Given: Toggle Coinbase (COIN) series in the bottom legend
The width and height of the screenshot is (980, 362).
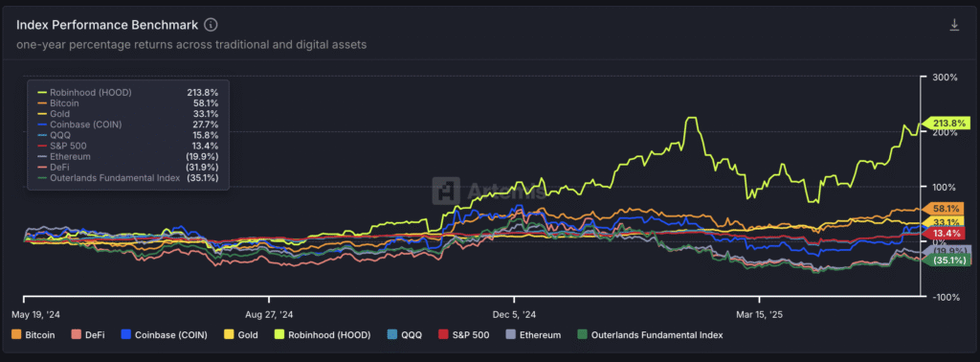Looking at the screenshot, I should coord(165,335).
